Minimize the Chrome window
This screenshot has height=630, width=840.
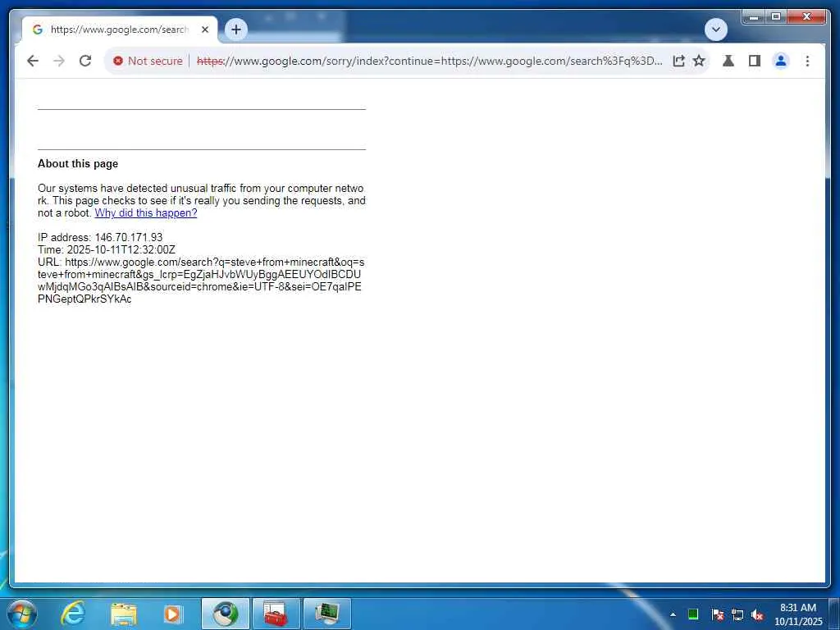click(754, 16)
